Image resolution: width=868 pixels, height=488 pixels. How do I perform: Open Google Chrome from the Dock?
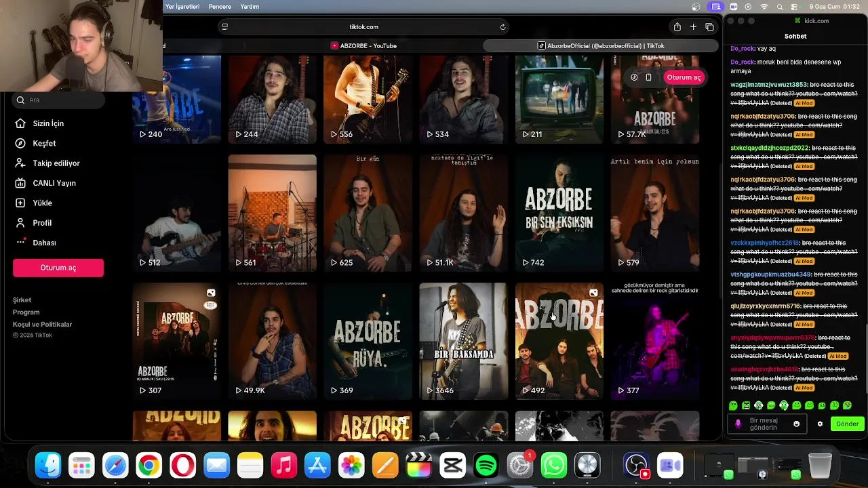click(149, 466)
